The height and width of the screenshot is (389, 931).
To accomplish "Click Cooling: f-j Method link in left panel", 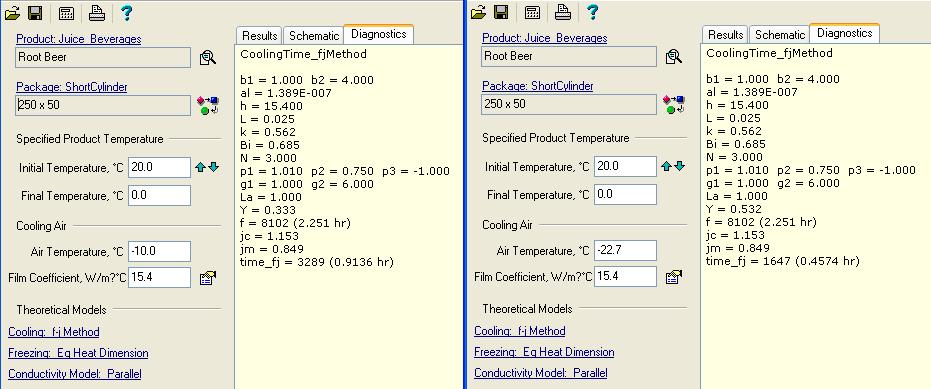I will point(54,332).
